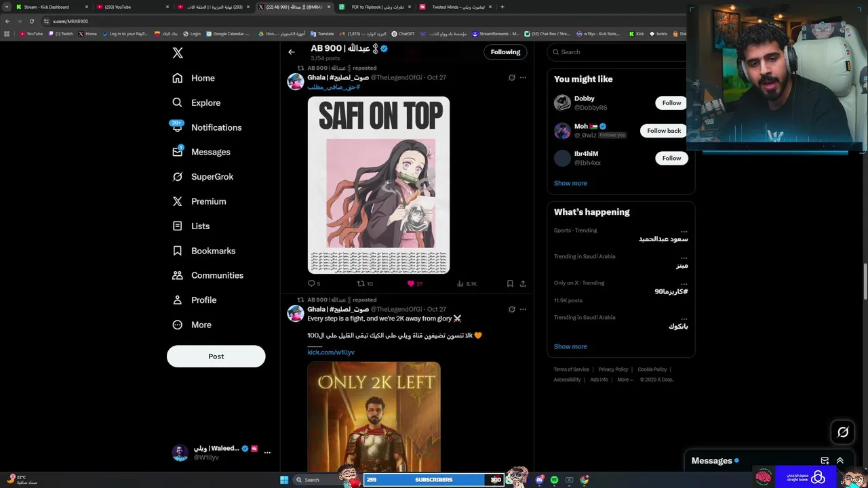Click the Following button on the profile
This screenshot has height=488, width=868.
pos(505,52)
